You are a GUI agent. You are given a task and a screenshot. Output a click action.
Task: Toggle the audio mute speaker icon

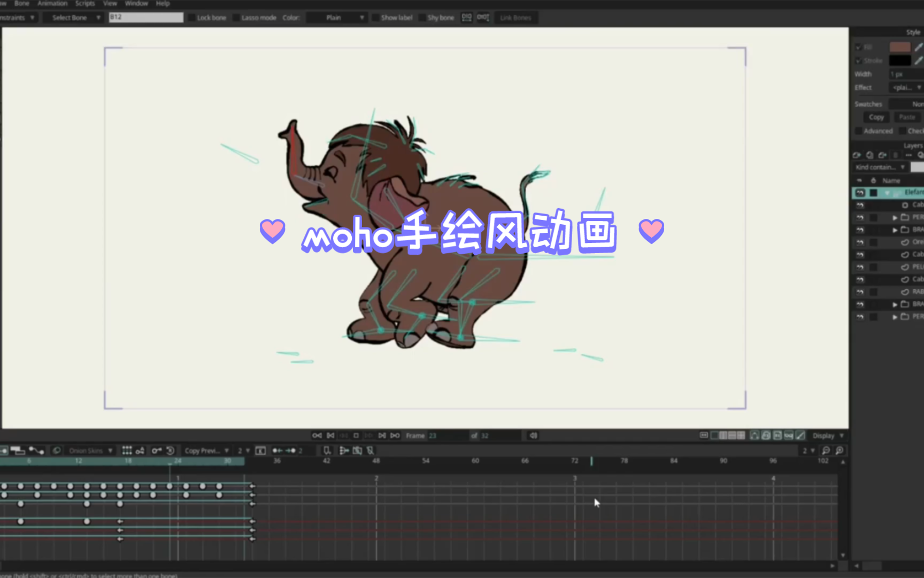click(x=533, y=436)
